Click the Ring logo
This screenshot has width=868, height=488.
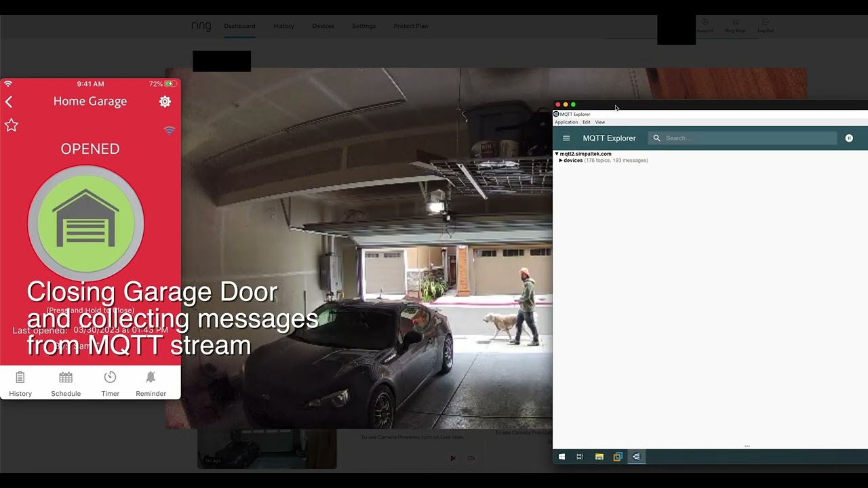pyautogui.click(x=201, y=26)
